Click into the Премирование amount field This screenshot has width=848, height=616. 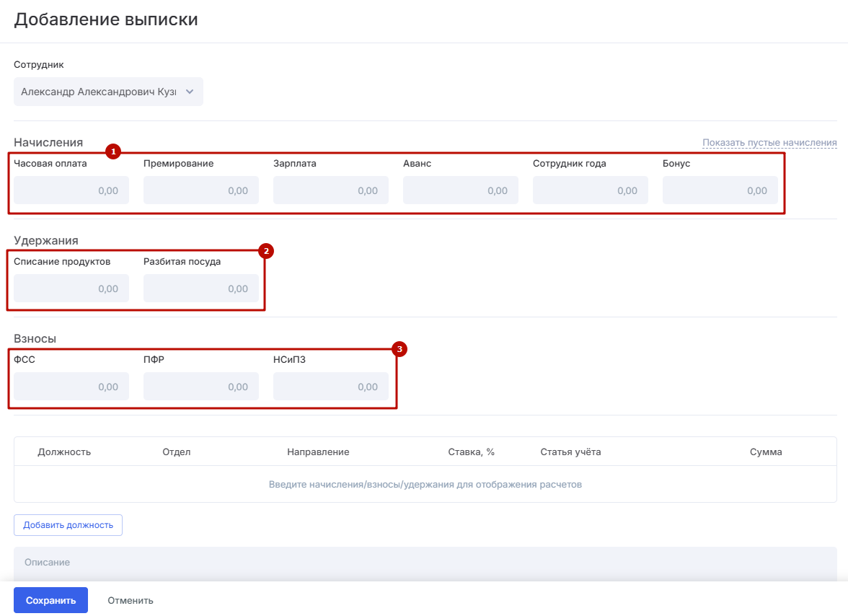click(x=201, y=190)
